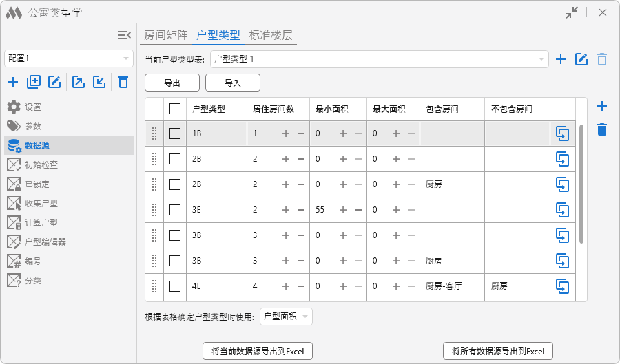620x364 pixels.
Task: Collapse the left sidebar panel
Action: (124, 35)
